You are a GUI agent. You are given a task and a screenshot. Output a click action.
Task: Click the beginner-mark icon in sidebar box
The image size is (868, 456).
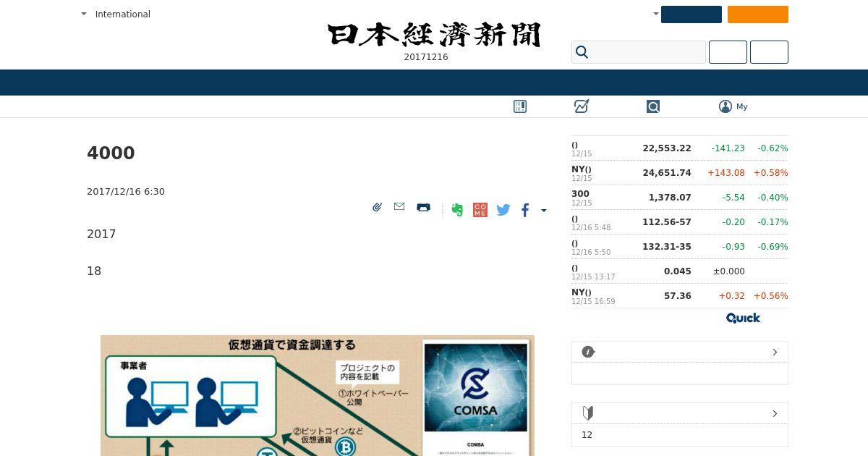pos(588,413)
